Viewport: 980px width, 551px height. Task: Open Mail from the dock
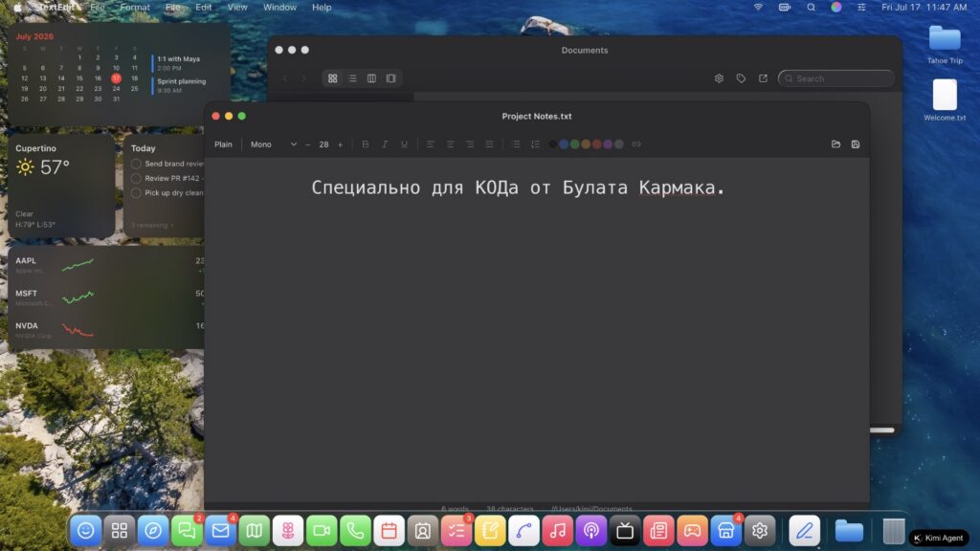point(221,531)
